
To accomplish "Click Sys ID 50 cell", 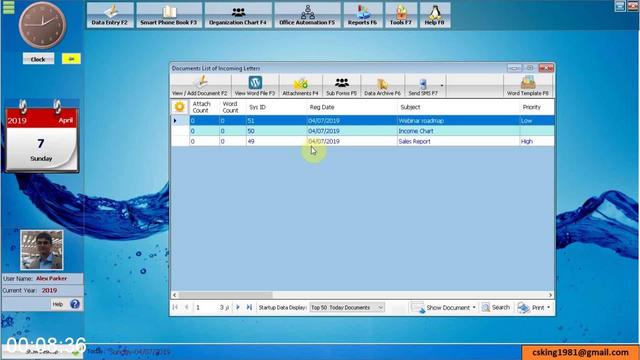I will 276,131.
